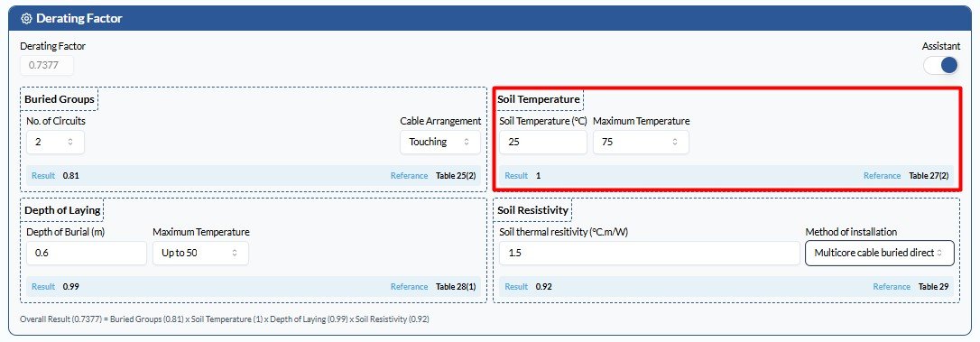Open the Up to 50 temperature dropdown
The height and width of the screenshot is (342, 980).
[x=200, y=254]
